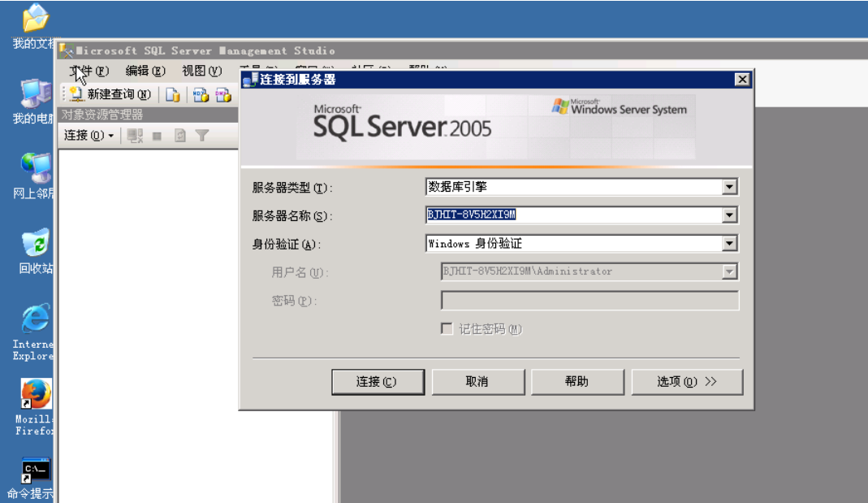Viewport: 868px width, 503px height.
Task: Click the stop icon in Object Explorer toolbar
Action: 158,136
